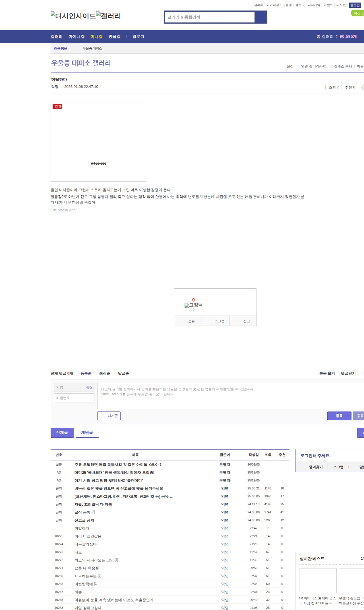Open 마이너갤 in the blue navigation bar

76,36
